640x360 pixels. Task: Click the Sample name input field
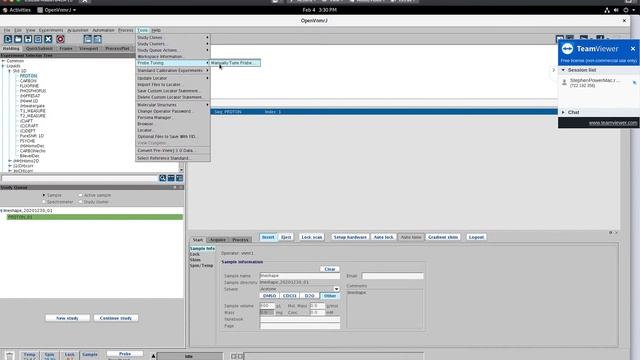(300, 276)
